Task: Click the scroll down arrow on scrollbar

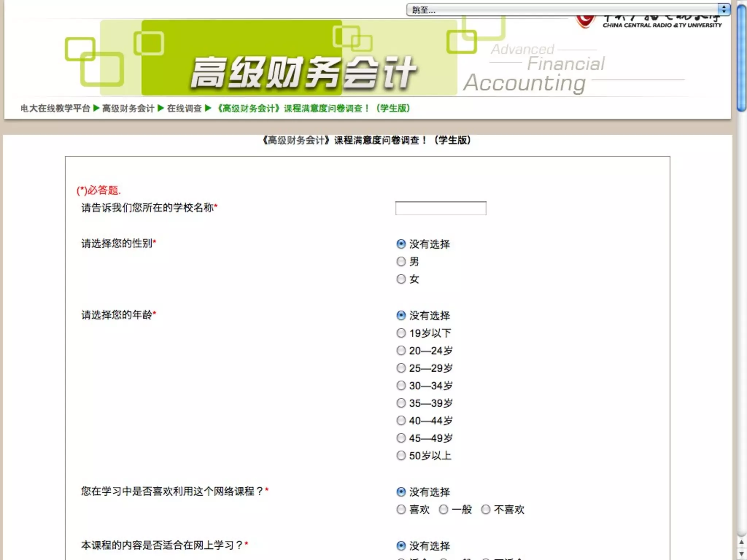Action: click(741, 554)
